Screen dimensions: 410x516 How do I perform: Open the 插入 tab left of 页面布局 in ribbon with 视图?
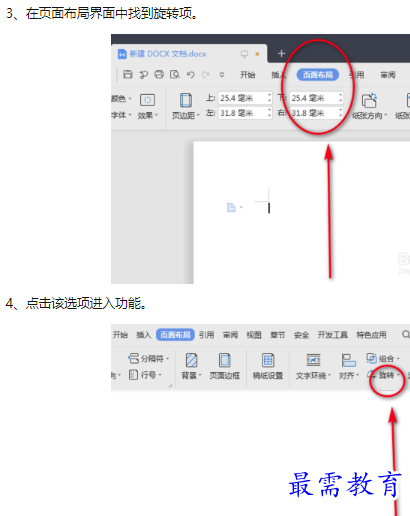[144, 335]
